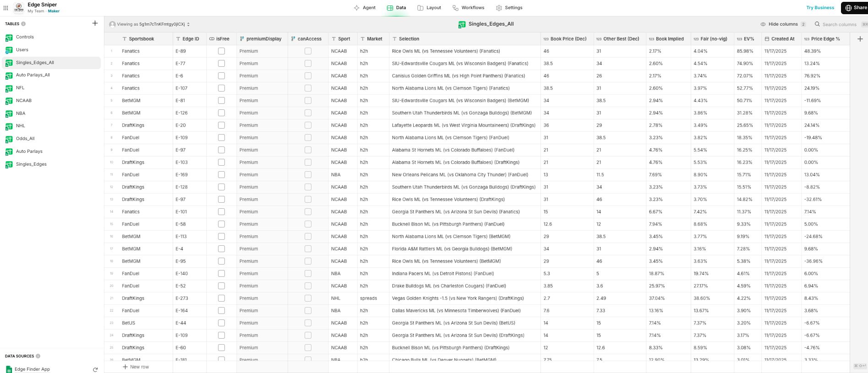Select Singles_Edges_All table in sidebar
Viewport: 868px width, 373px height.
[51, 63]
